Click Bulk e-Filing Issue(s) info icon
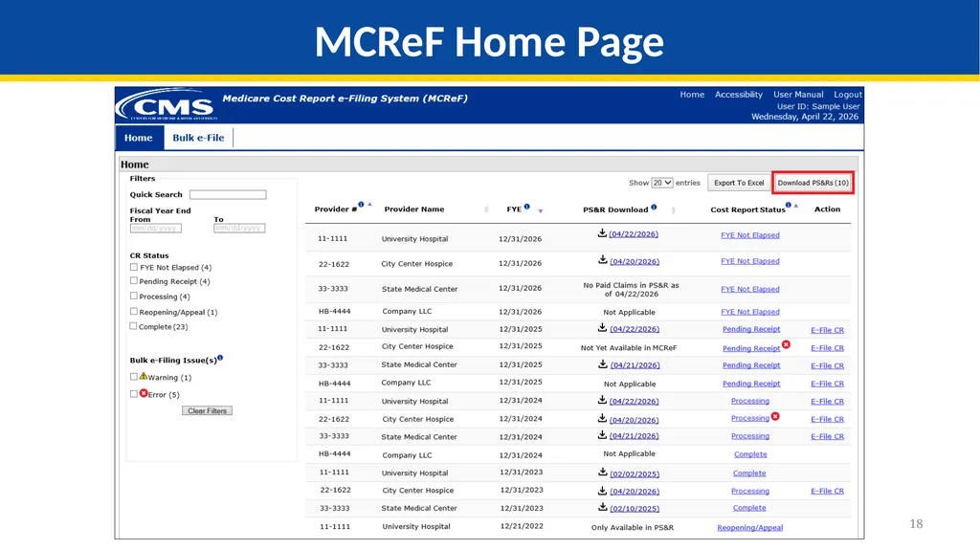 click(220, 358)
